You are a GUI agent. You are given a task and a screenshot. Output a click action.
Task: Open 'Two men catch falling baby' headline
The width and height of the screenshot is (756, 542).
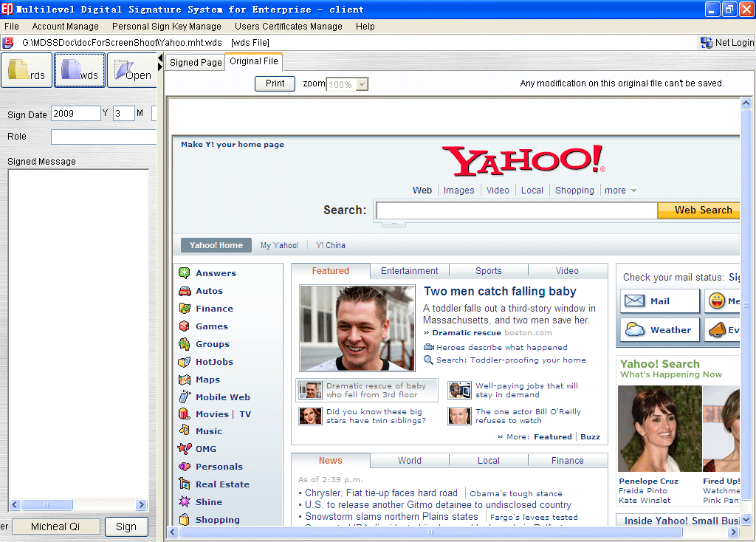point(500,291)
